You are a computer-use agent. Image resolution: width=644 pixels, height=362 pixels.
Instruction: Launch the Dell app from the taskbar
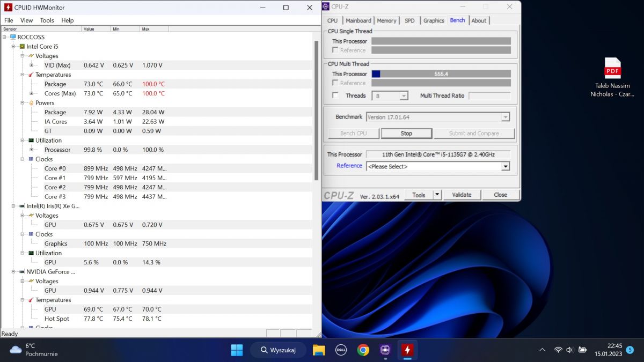click(x=341, y=350)
